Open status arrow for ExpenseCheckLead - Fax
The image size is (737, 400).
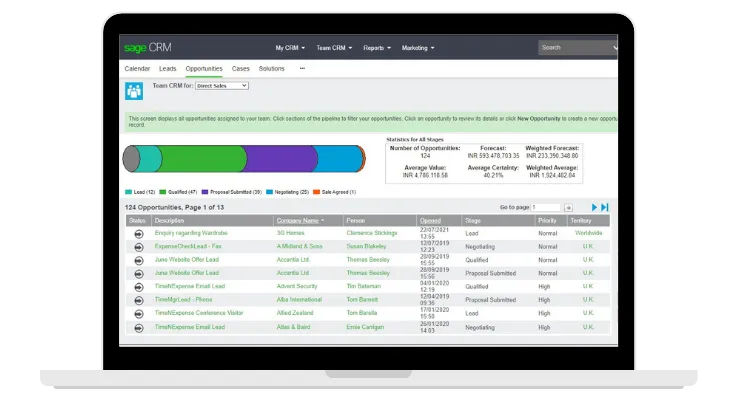point(139,247)
